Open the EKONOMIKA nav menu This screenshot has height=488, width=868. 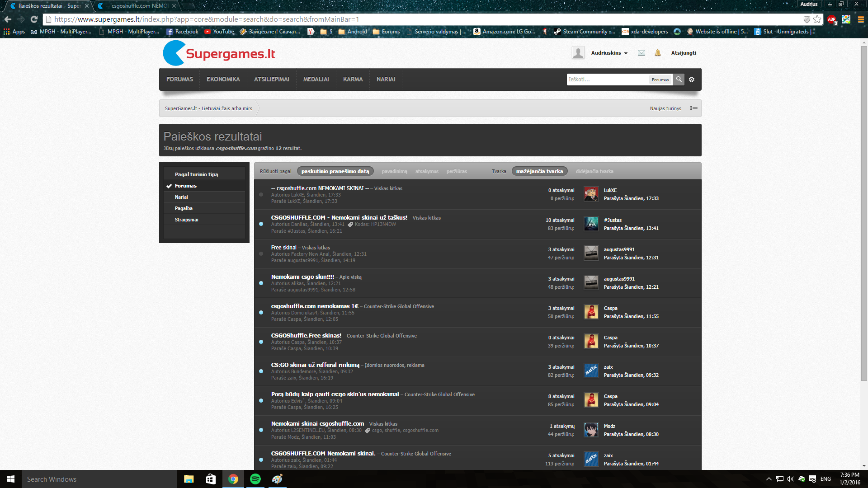click(x=223, y=79)
